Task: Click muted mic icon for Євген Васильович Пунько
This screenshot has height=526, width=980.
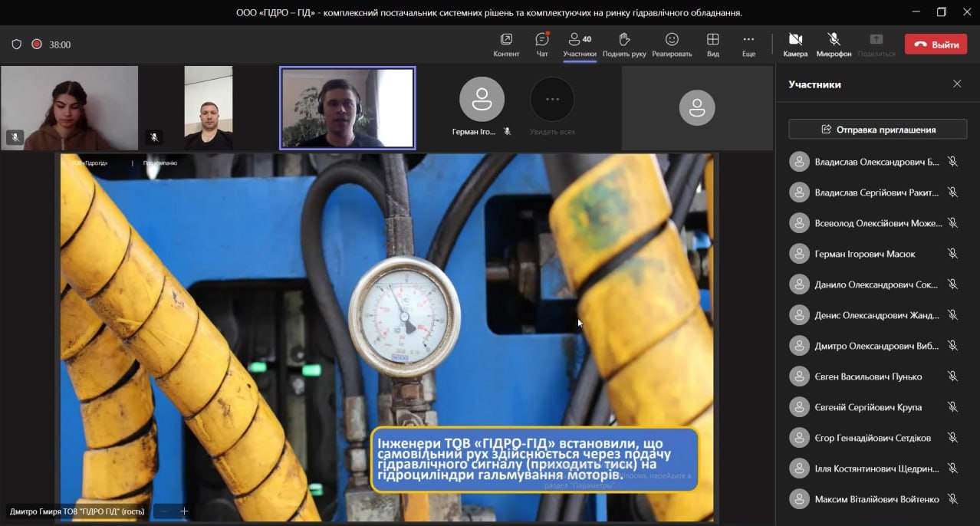Action: pos(952,376)
